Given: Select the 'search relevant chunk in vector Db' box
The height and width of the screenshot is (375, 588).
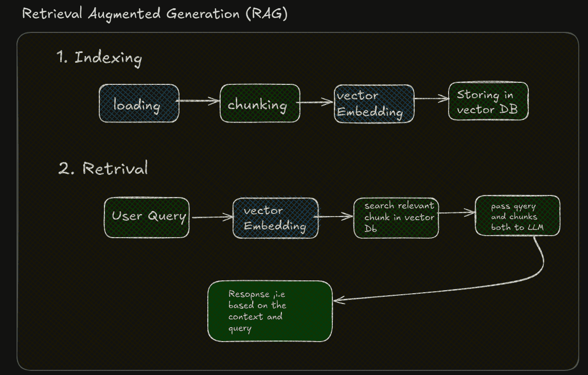Looking at the screenshot, I should (x=396, y=218).
